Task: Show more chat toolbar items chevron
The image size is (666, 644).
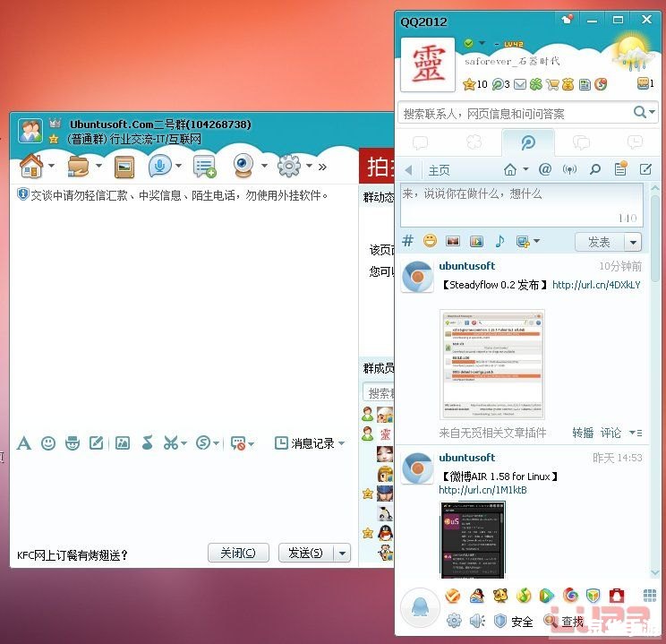Action: [323, 167]
